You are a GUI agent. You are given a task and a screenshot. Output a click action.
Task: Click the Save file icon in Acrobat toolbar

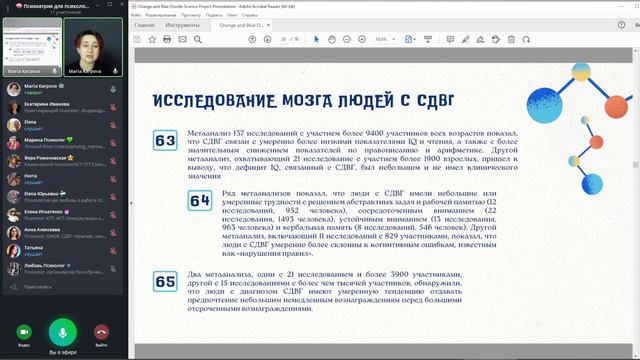click(x=137, y=40)
